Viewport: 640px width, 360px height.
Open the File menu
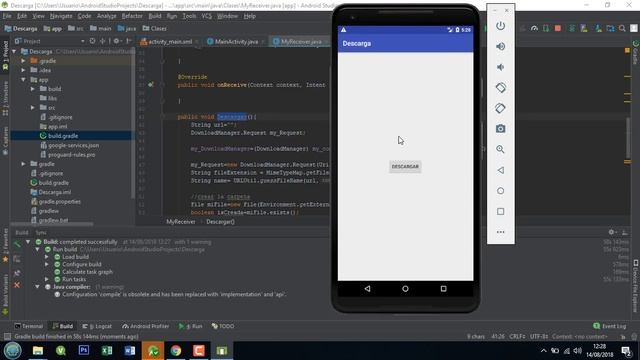(x=7, y=16)
